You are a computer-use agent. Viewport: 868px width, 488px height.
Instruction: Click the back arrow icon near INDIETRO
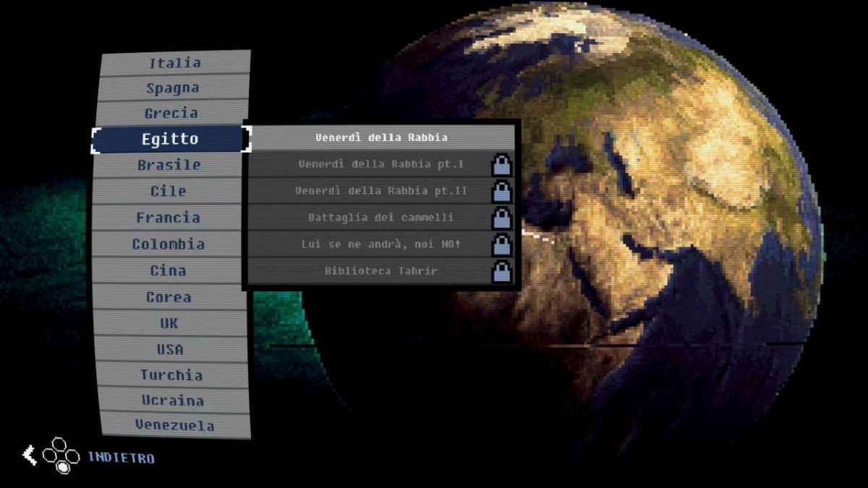(x=30, y=455)
